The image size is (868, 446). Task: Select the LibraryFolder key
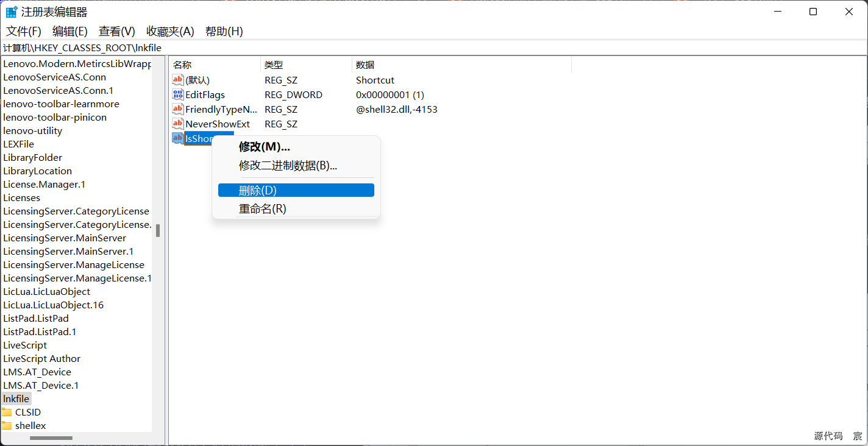tap(32, 157)
